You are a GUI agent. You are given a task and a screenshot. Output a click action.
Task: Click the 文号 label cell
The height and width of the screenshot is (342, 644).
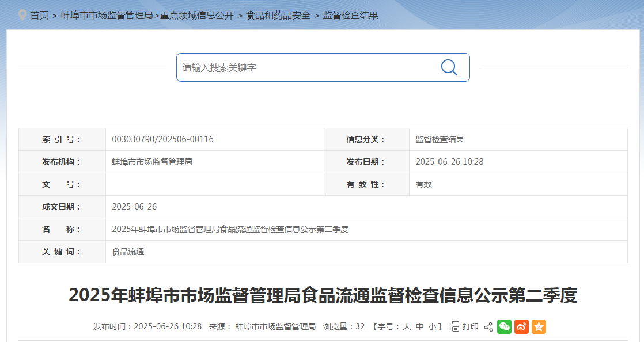coord(62,184)
